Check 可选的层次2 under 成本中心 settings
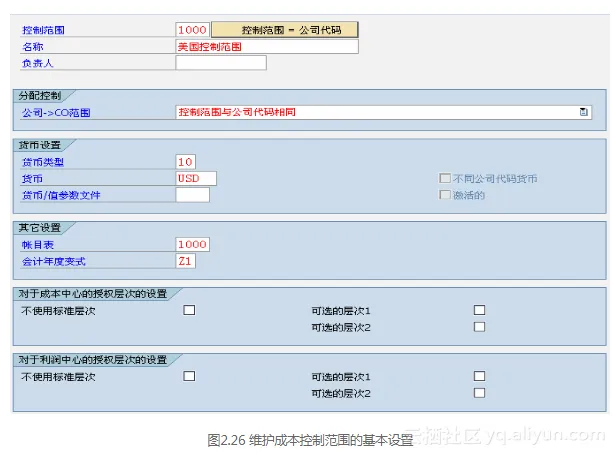 point(479,327)
